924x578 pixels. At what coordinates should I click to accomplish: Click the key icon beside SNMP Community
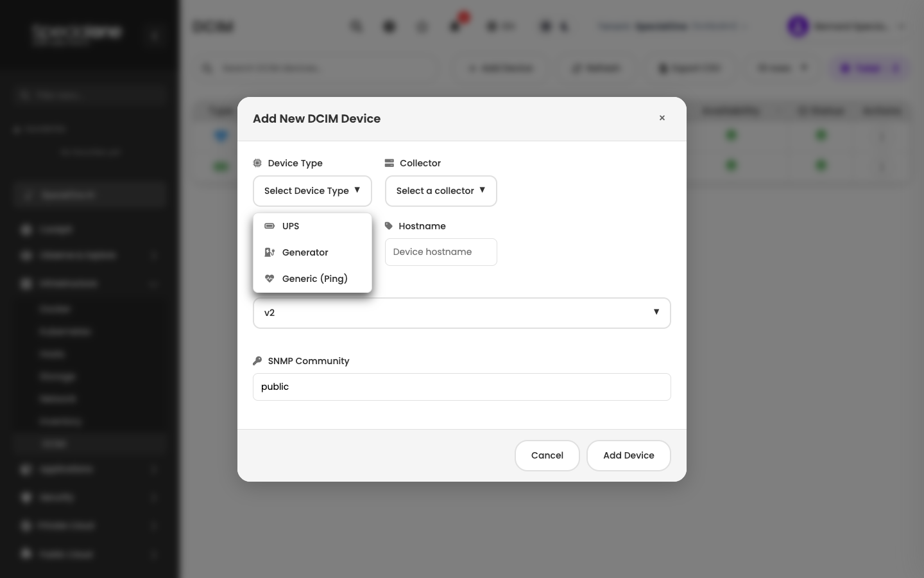point(257,361)
